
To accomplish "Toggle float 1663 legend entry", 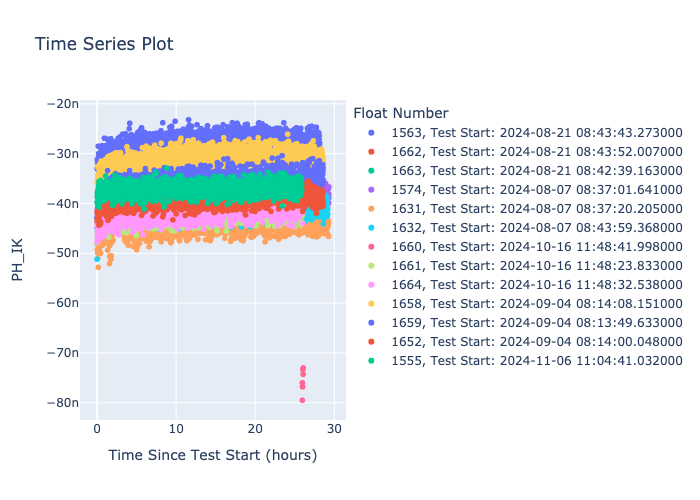I will point(525,171).
